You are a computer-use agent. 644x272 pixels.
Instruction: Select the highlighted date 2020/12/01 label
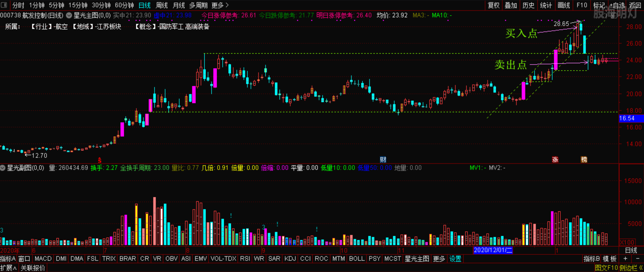[x=493, y=250]
